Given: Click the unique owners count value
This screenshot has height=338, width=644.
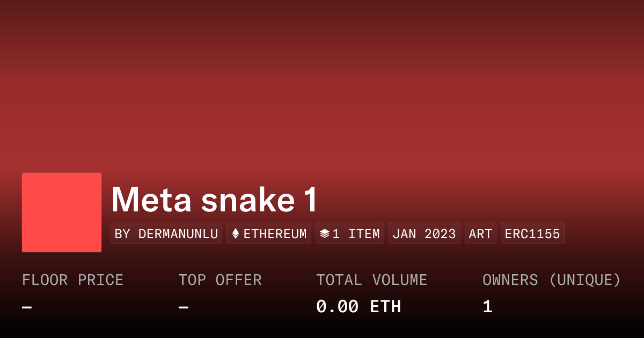Looking at the screenshot, I should (x=487, y=307).
